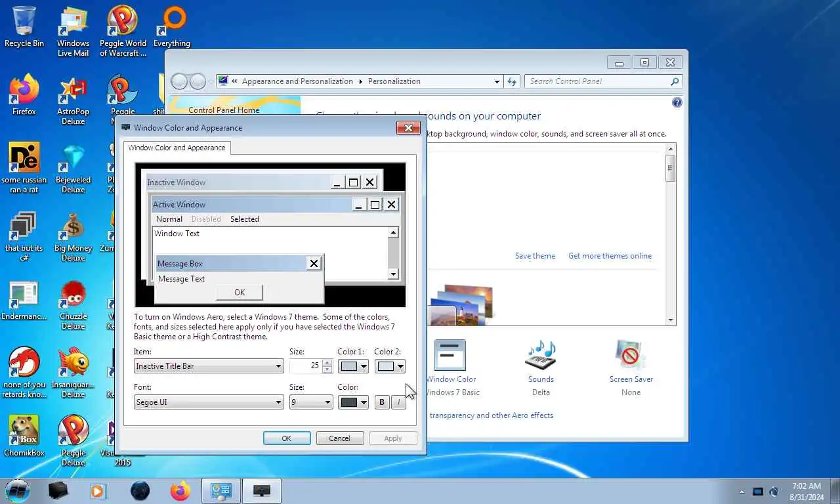This screenshot has height=504, width=840.
Task: Click the refresh button beside address bar
Action: pyautogui.click(x=512, y=81)
